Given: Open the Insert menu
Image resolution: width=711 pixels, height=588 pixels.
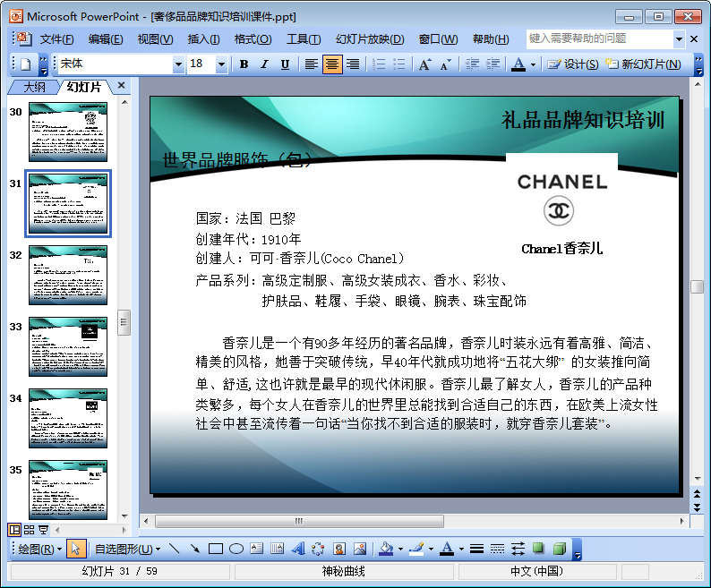Looking at the screenshot, I should point(203,39).
